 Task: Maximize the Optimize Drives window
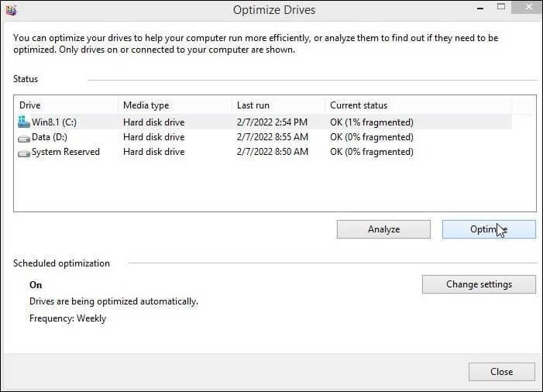coord(500,6)
